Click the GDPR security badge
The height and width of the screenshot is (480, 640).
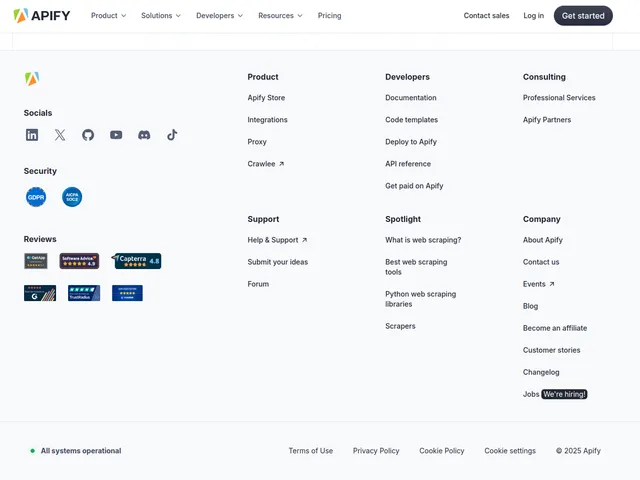coord(36,197)
